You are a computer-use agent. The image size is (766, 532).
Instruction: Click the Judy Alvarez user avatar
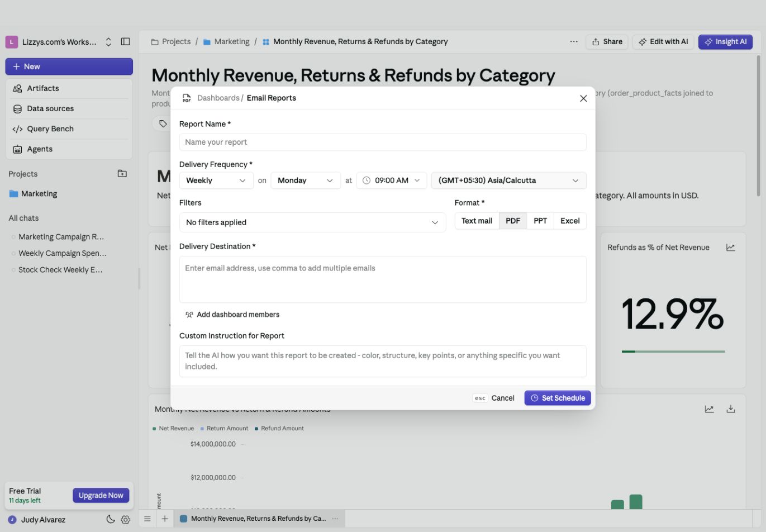coord(12,520)
